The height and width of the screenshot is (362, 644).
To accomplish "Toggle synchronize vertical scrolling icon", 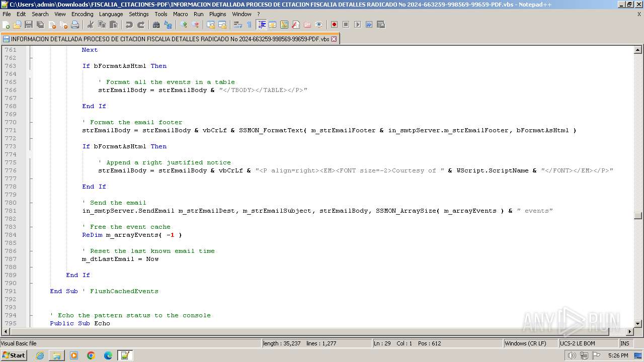I will (211, 25).
